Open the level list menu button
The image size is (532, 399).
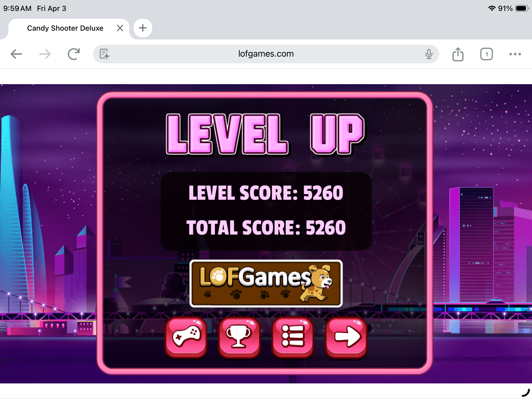click(x=292, y=337)
